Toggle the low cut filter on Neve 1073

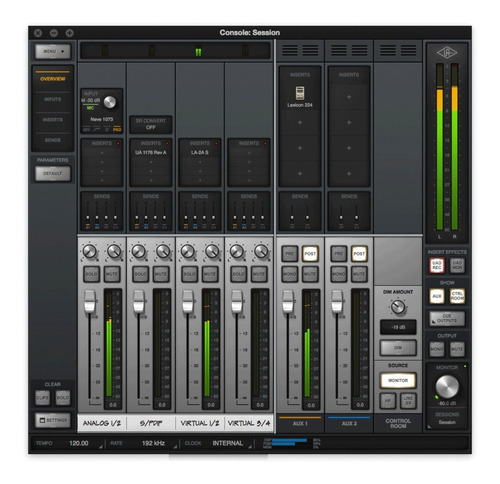(97, 129)
